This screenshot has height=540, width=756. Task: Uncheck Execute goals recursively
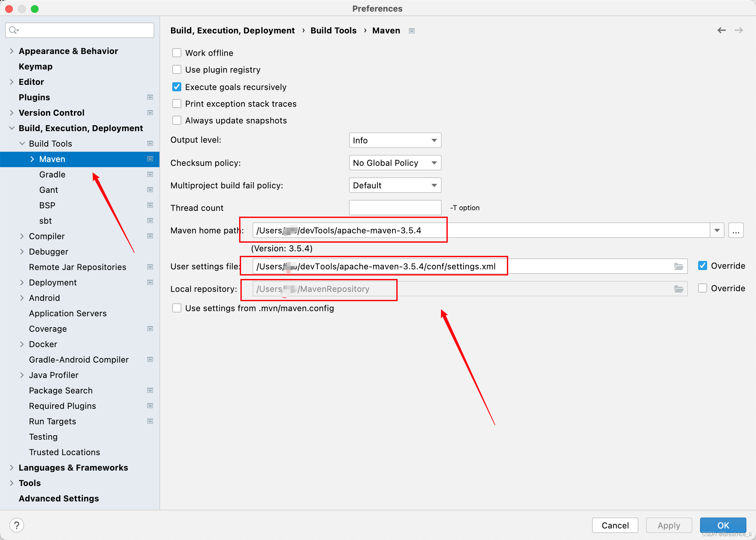[176, 87]
